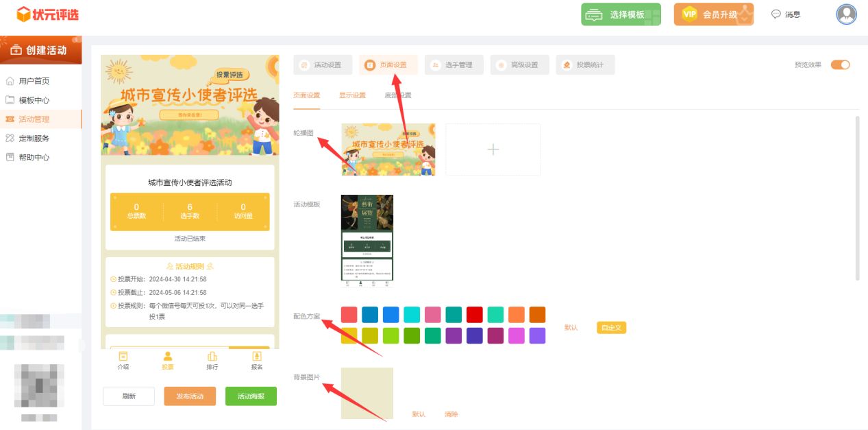Add a new carousel image with plus box
The image size is (868, 430).
(x=493, y=150)
